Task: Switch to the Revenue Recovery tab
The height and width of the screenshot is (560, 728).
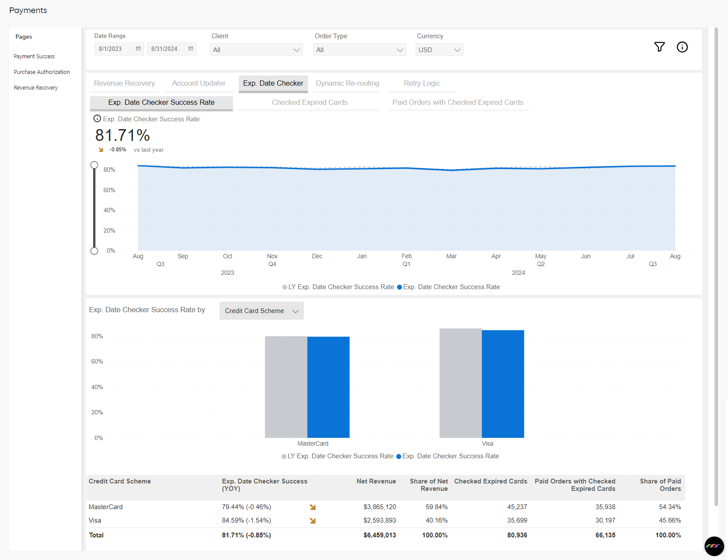Action: [x=124, y=83]
